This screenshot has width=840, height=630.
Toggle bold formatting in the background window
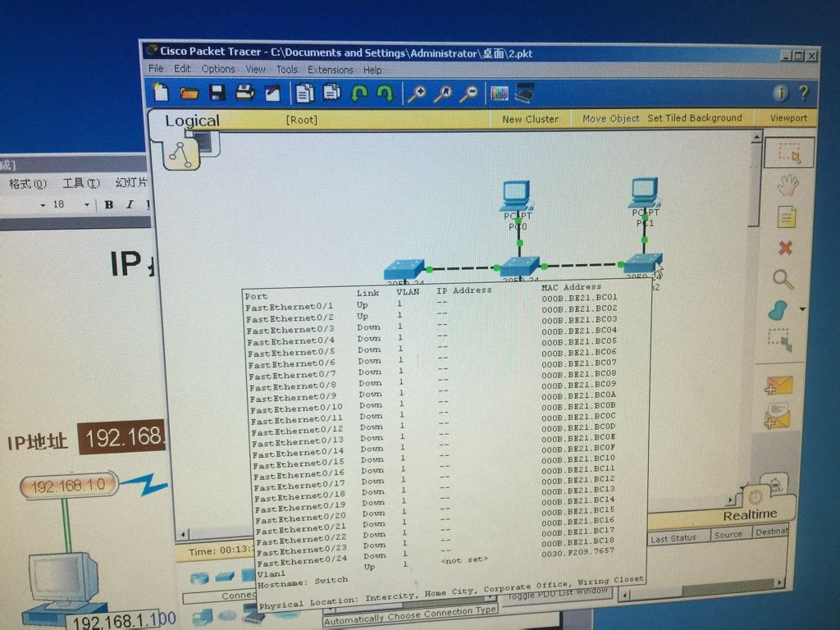[108, 204]
